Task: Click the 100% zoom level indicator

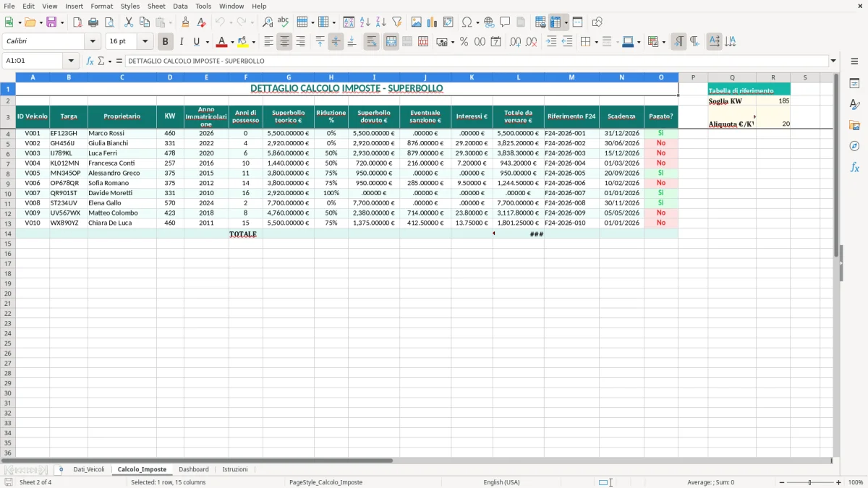Action: (x=856, y=482)
